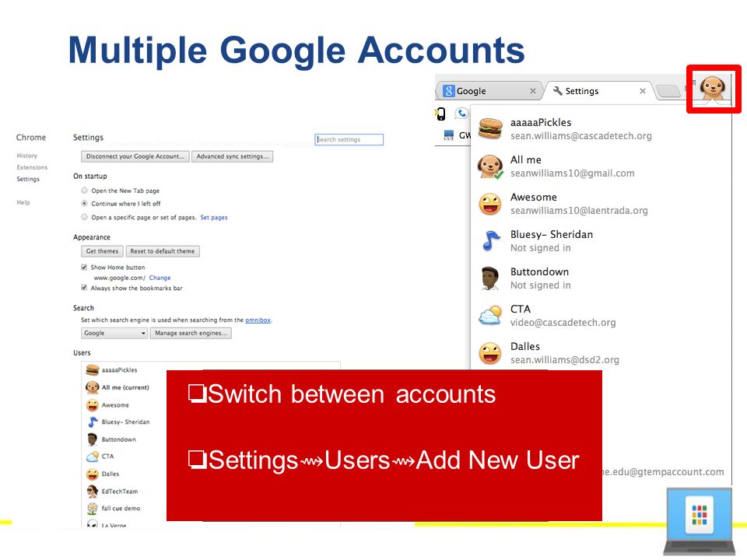Image resolution: width=747 pixels, height=560 pixels.
Task: Switch to video@cascadetech.org profile entry
Action: [x=601, y=315]
